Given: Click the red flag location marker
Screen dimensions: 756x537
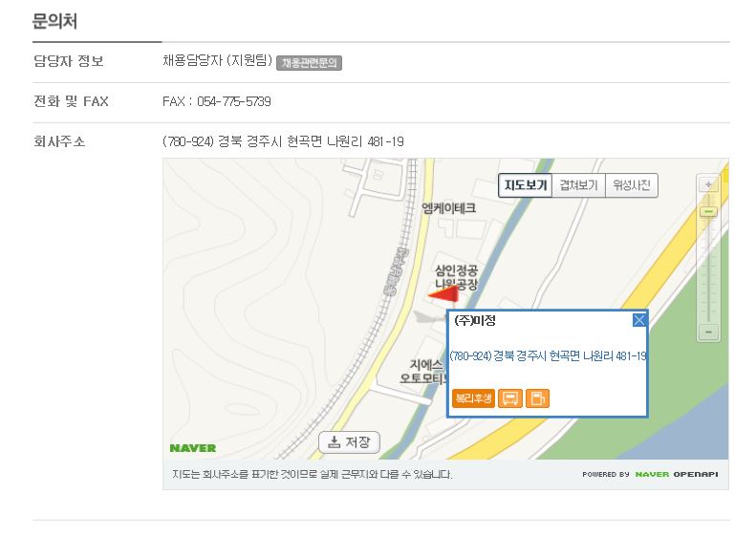Looking at the screenshot, I should click(x=443, y=293).
